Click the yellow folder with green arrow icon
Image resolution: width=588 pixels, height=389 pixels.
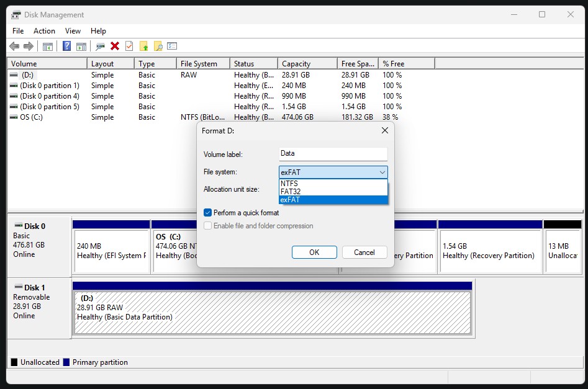[143, 45]
